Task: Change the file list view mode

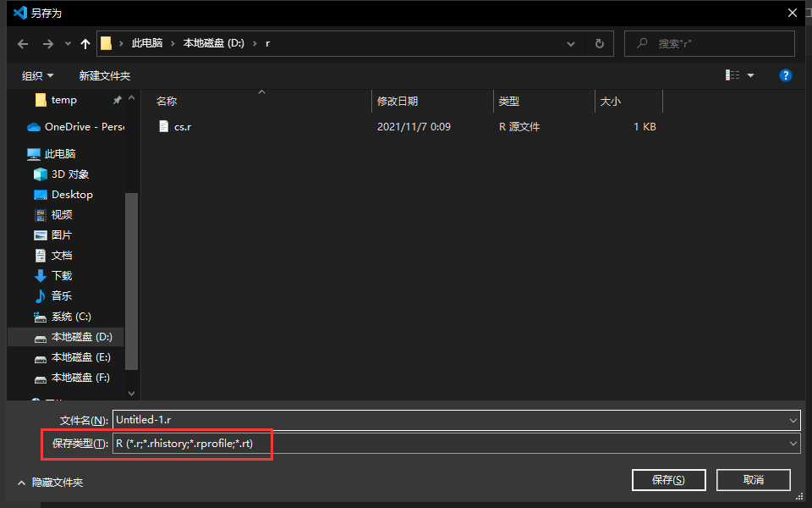Action: click(x=732, y=75)
